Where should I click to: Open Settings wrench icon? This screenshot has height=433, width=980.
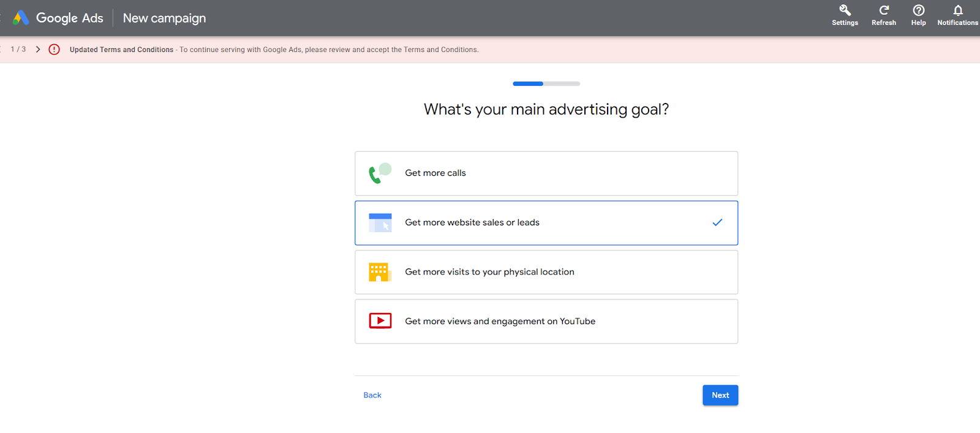[x=845, y=10]
